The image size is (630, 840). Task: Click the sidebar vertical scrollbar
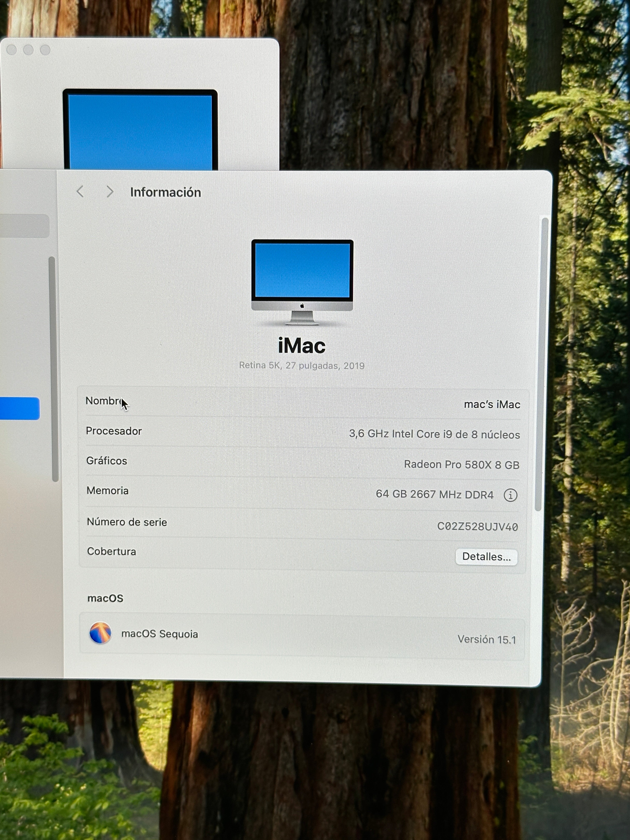coord(54,369)
